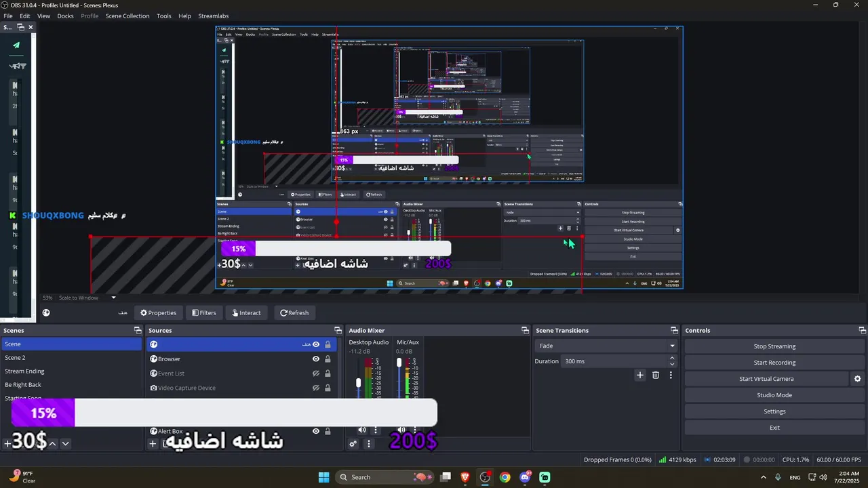Select the Be Right Back scene
Viewport: 868px width, 488px height.
(x=72, y=385)
